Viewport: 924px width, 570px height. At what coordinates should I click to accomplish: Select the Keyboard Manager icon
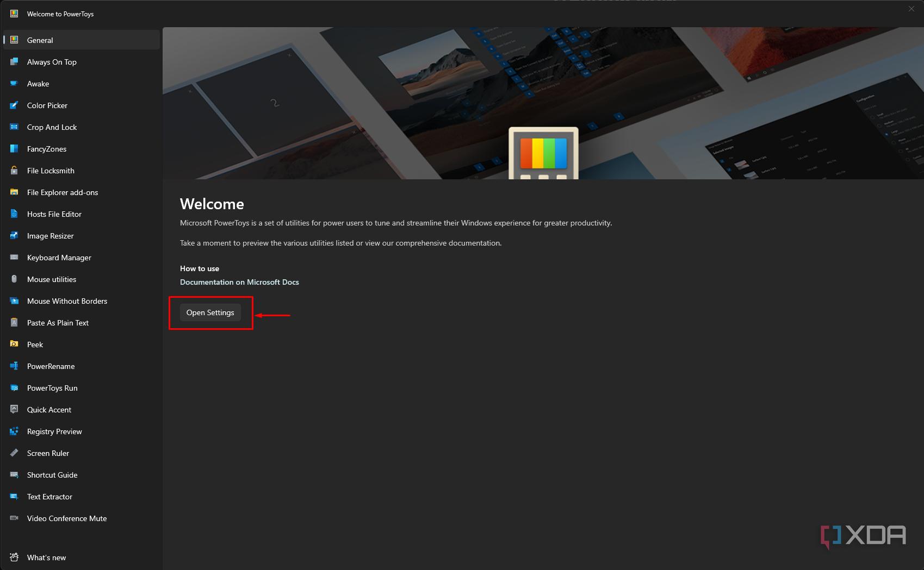(14, 258)
